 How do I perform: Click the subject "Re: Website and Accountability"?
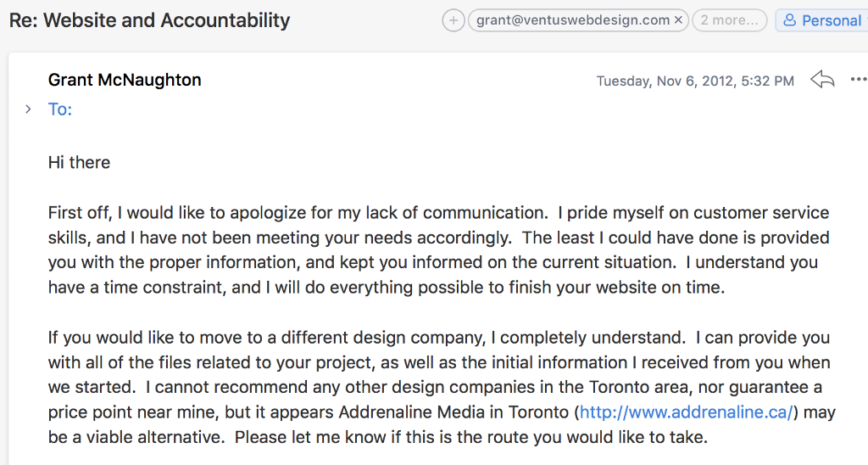click(149, 20)
